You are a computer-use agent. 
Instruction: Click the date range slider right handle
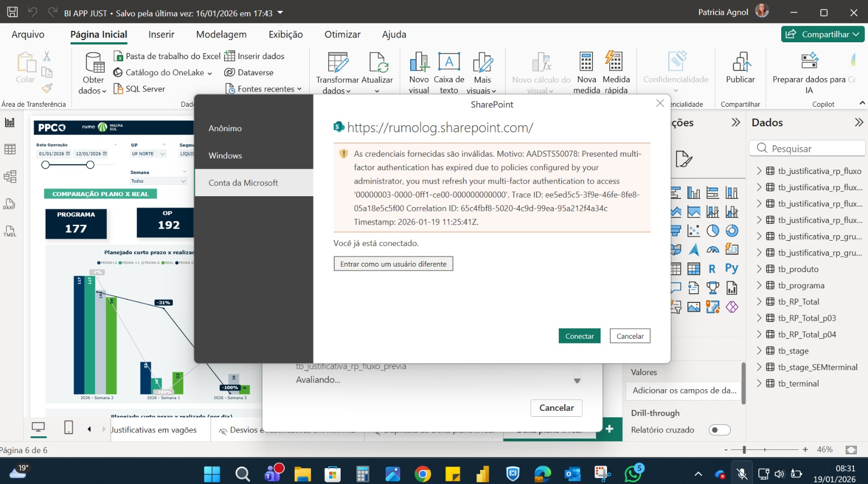[90, 165]
